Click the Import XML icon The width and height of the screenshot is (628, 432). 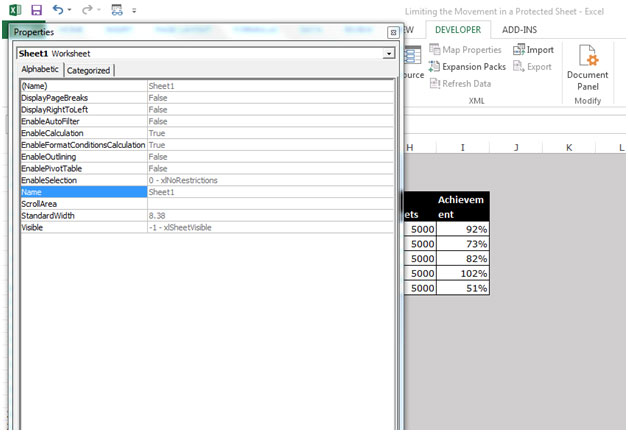coord(519,50)
